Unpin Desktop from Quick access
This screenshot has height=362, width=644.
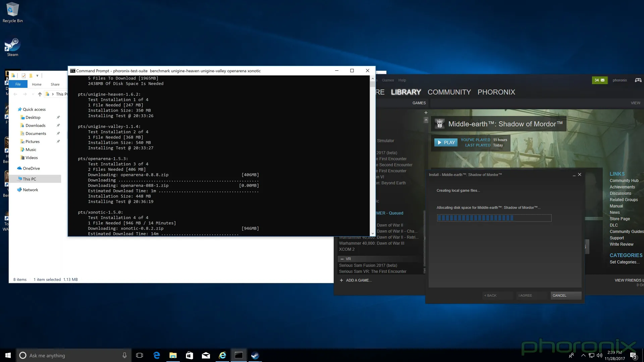pyautogui.click(x=58, y=117)
